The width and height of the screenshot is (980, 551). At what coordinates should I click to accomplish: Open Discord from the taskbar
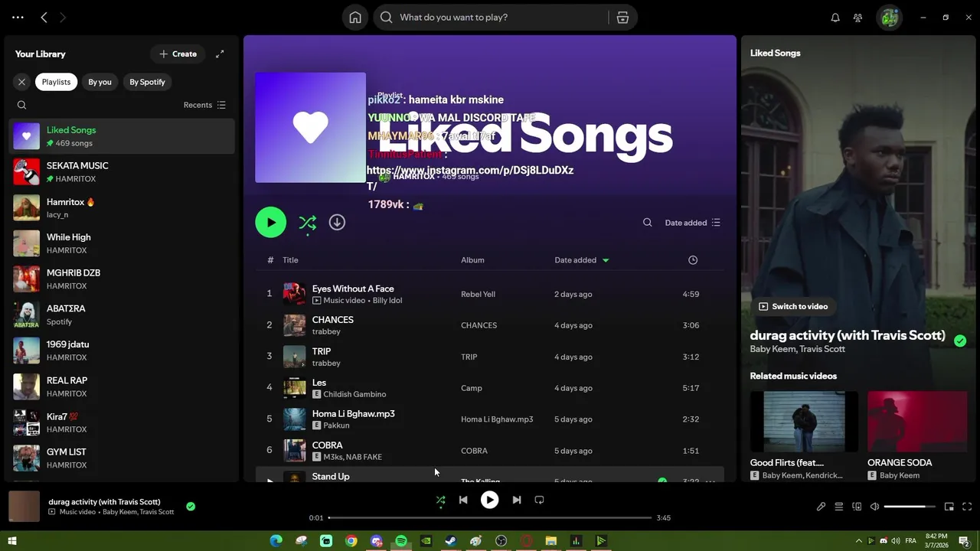coord(376,541)
